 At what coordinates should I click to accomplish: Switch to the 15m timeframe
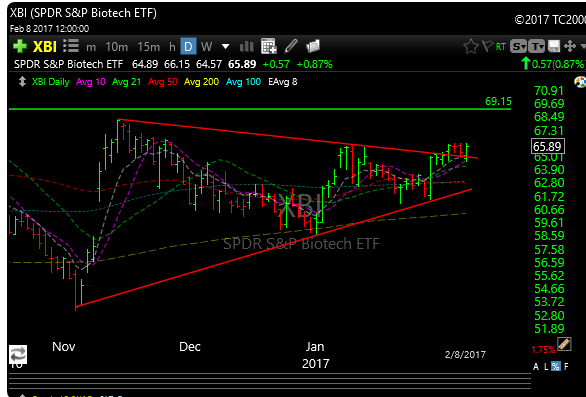point(148,46)
